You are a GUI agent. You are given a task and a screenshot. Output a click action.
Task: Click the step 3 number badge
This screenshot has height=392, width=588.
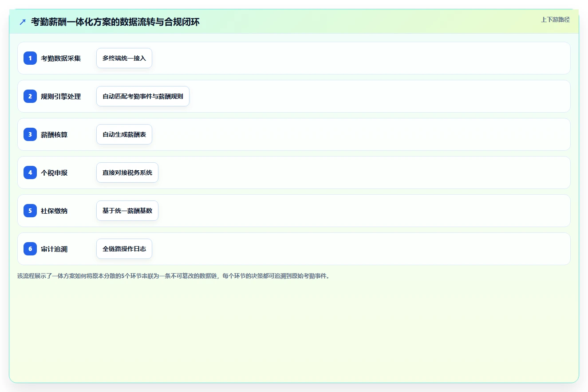tap(30, 134)
